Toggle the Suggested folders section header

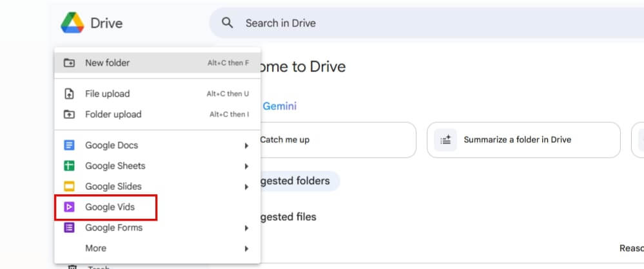[x=300, y=181]
